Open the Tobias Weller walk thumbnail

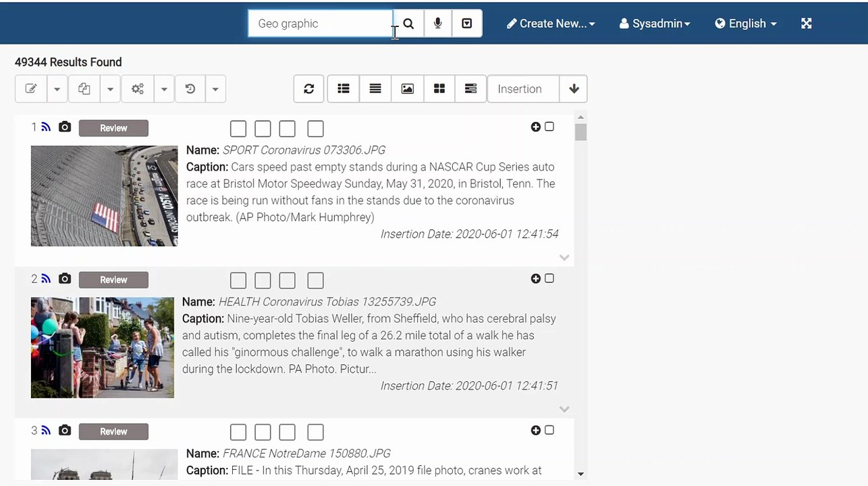point(103,348)
